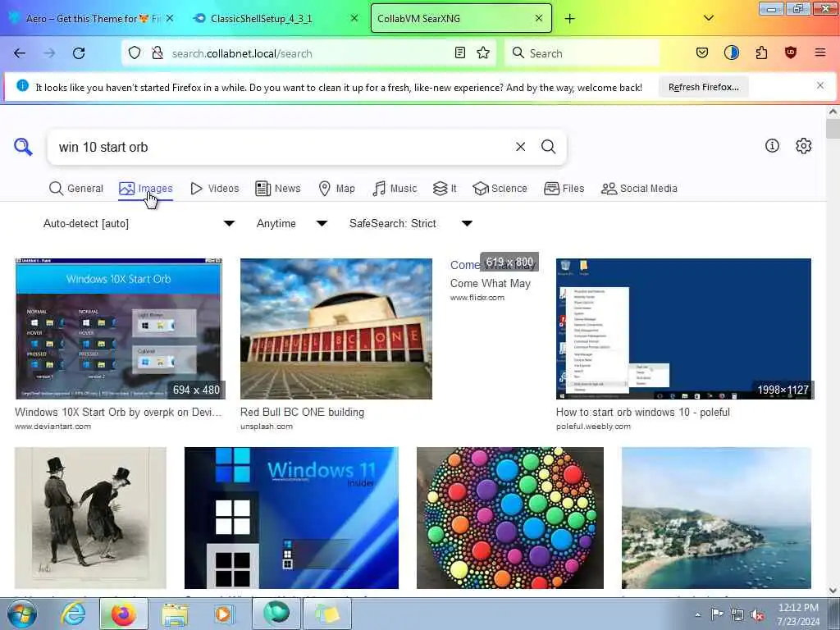This screenshot has height=630, width=840.
Task: Open the taskbar clock and date
Action: [x=798, y=614]
